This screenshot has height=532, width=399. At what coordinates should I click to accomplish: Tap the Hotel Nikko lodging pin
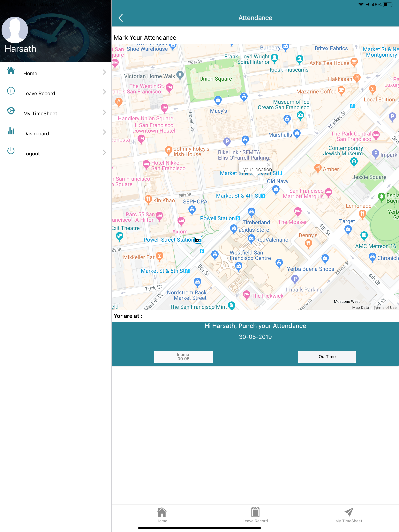coord(146,165)
